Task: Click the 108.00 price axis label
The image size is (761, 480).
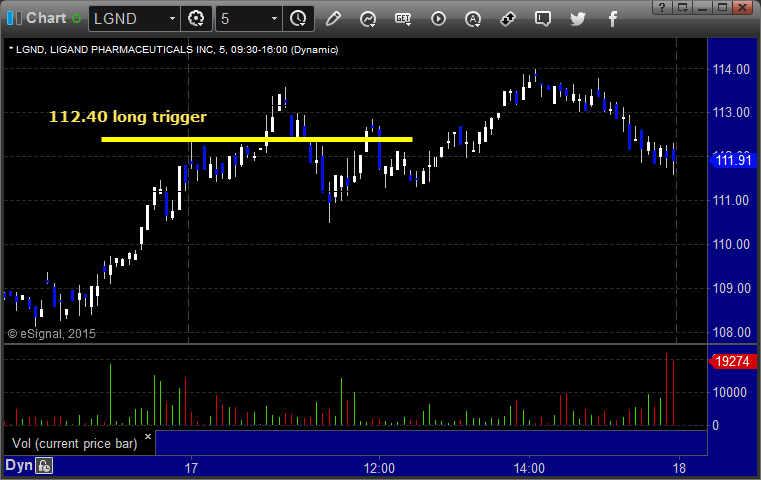Action: 731,332
